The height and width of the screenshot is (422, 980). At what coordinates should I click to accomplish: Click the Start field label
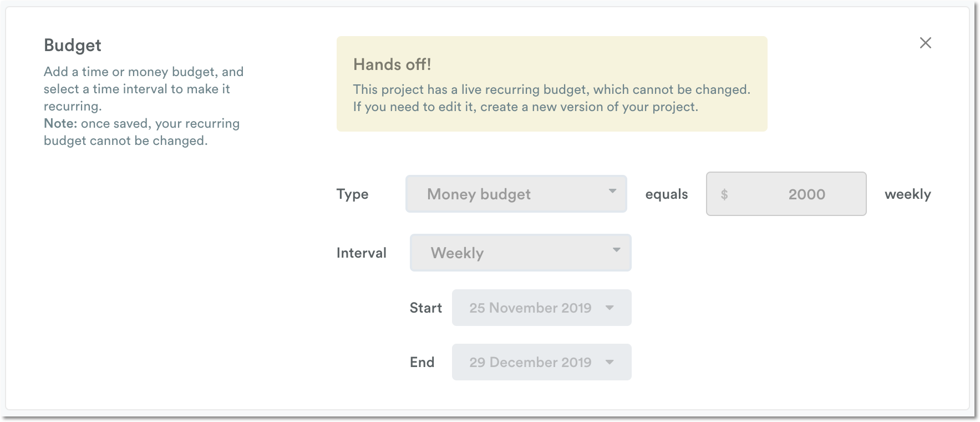[425, 308]
